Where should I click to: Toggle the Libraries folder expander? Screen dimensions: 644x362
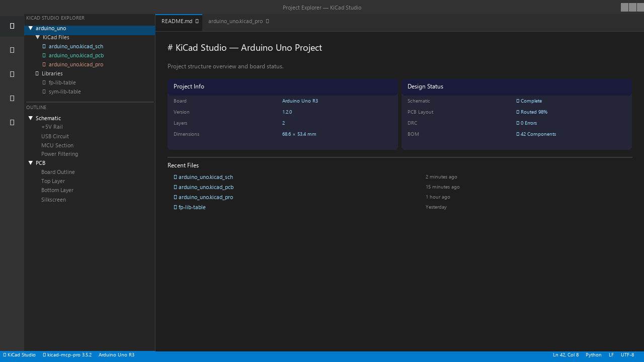(37, 73)
